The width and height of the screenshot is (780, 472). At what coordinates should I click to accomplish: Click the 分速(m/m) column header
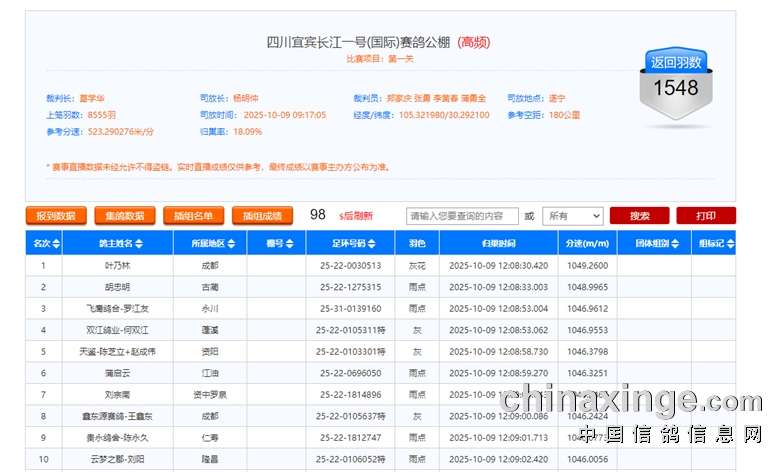coord(587,243)
